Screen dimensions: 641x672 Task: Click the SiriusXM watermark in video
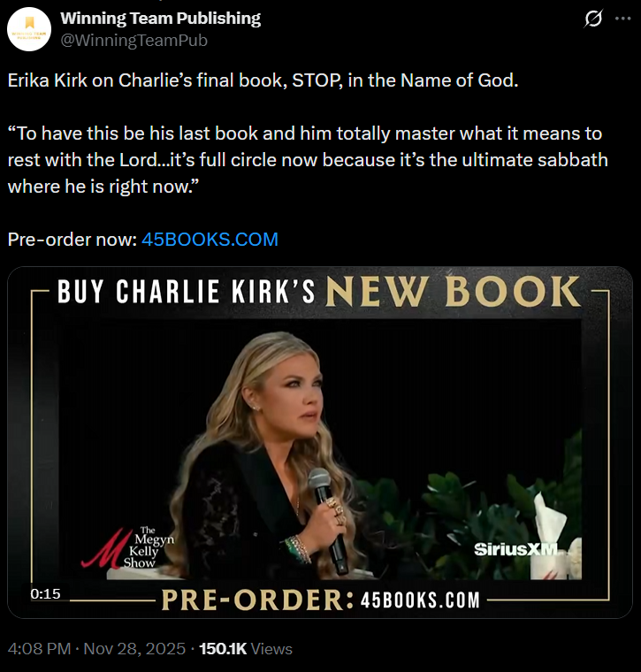coord(515,549)
